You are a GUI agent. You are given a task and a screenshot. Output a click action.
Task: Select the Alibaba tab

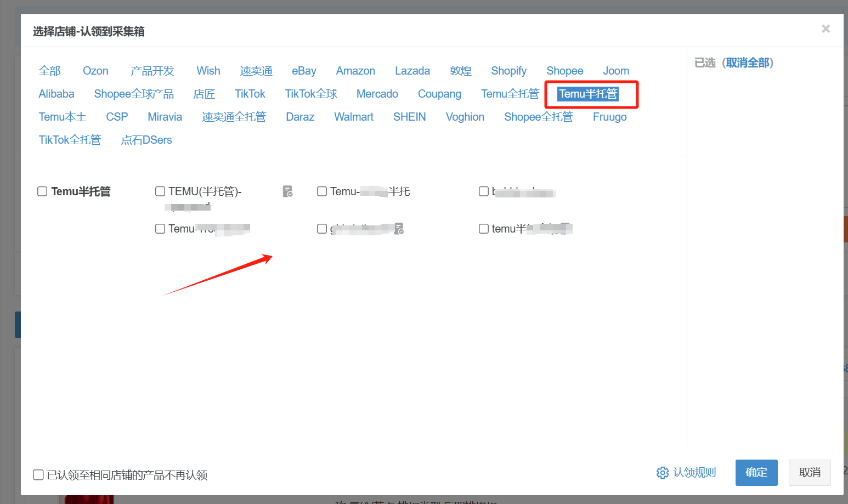click(56, 94)
